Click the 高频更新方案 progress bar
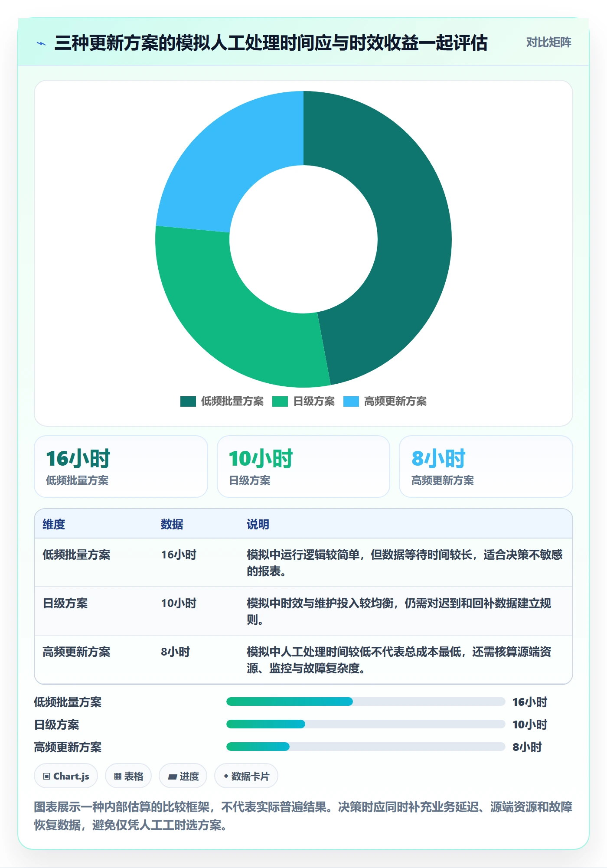 click(366, 747)
